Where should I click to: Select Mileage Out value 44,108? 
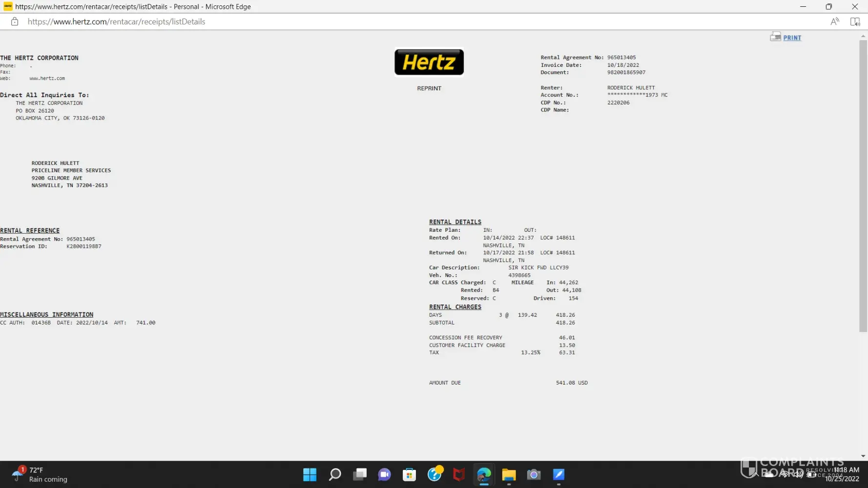572,290
